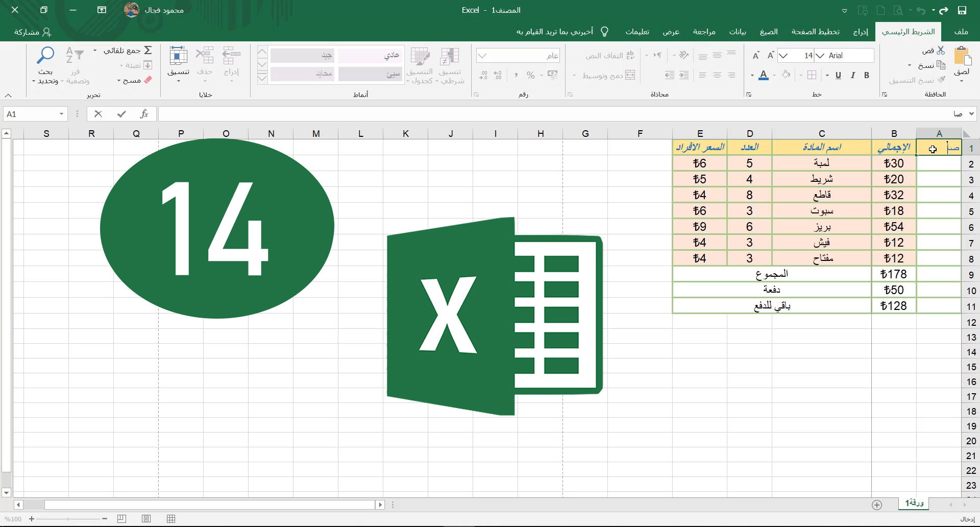Click the Redo arrow icon
Viewport: 980px width, 527px height.
(x=944, y=10)
